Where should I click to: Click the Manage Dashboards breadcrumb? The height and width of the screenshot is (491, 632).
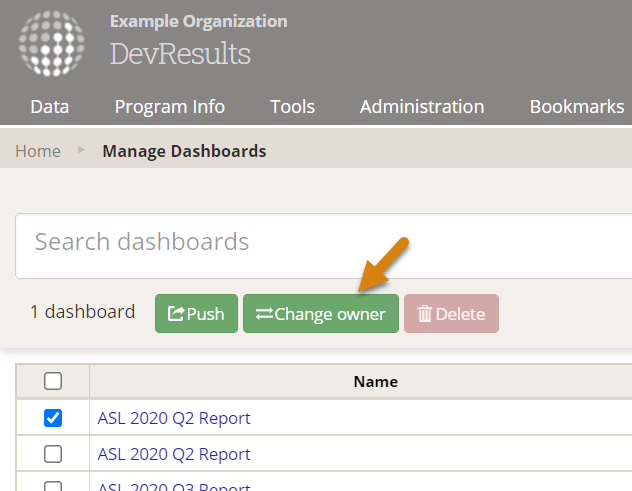coord(184,151)
